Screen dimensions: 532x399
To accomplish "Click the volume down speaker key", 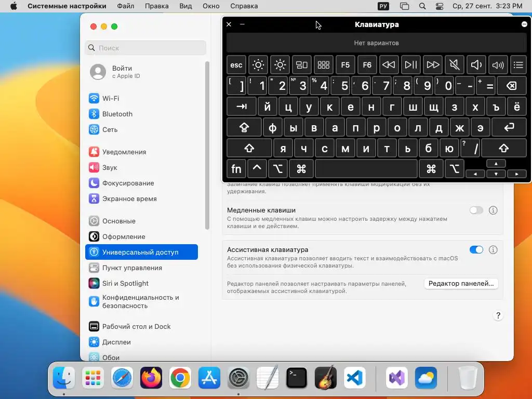I will point(476,65).
